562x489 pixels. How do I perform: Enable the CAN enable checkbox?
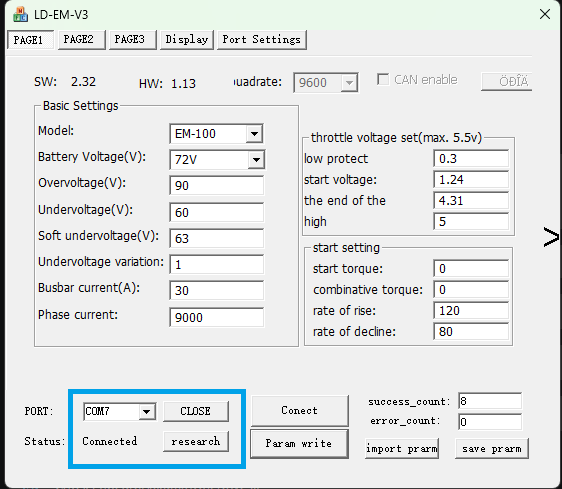(x=383, y=79)
